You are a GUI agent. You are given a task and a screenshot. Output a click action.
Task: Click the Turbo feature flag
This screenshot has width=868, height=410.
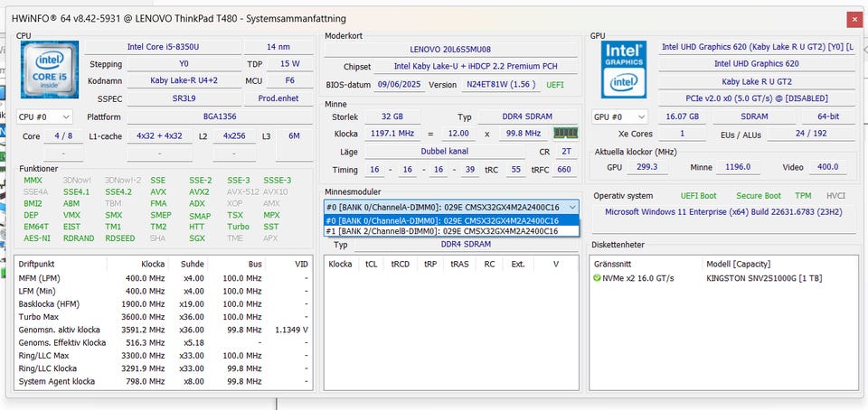tap(239, 227)
